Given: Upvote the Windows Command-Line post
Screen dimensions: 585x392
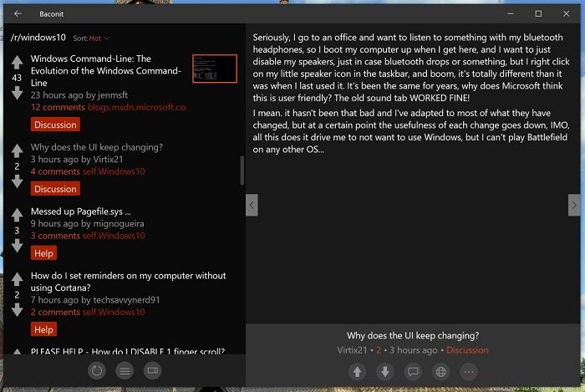Looking at the screenshot, I should [17, 62].
